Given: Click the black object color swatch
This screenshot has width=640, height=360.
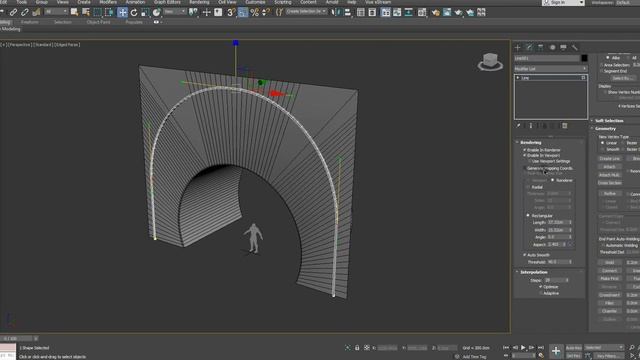Looking at the screenshot, I should pos(584,58).
